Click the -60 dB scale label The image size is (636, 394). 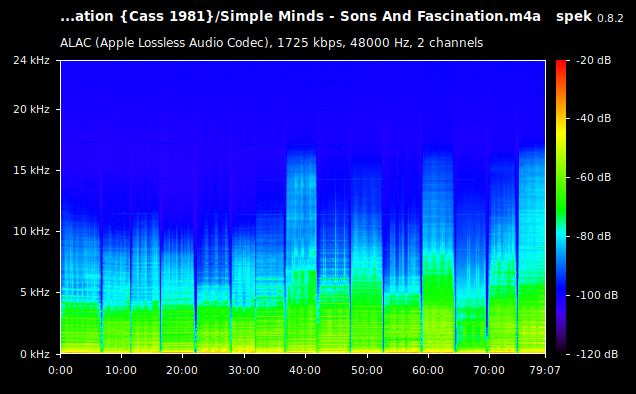594,177
